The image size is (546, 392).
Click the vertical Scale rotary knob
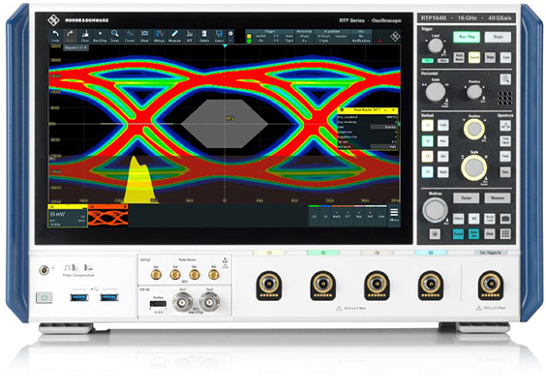(474, 167)
